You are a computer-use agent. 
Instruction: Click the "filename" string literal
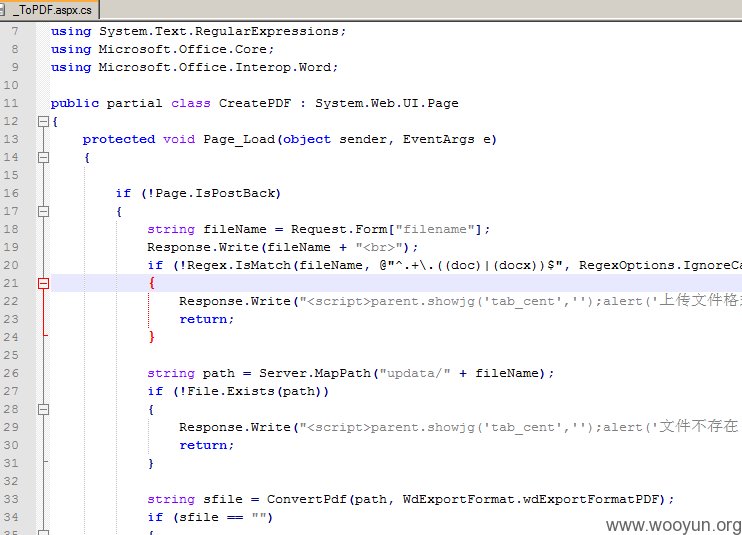[435, 229]
